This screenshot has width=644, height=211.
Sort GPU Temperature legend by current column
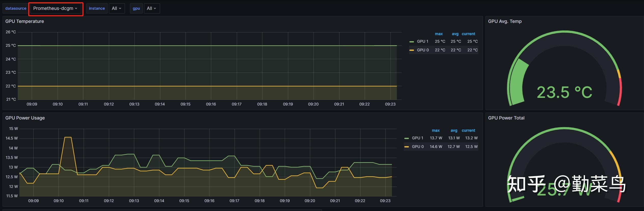tap(468, 34)
